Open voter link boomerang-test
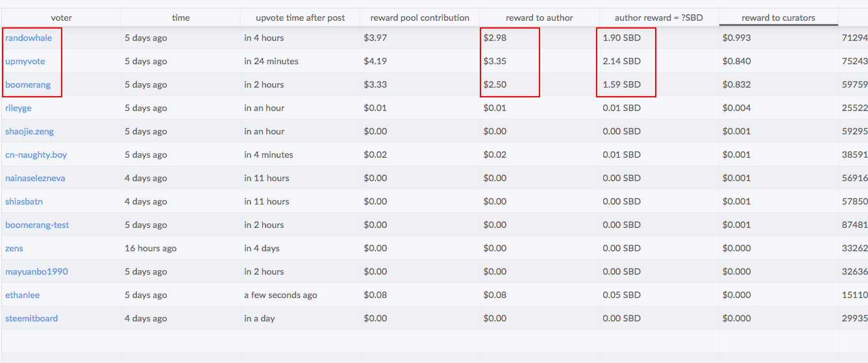This screenshot has width=868, height=363. (x=37, y=225)
